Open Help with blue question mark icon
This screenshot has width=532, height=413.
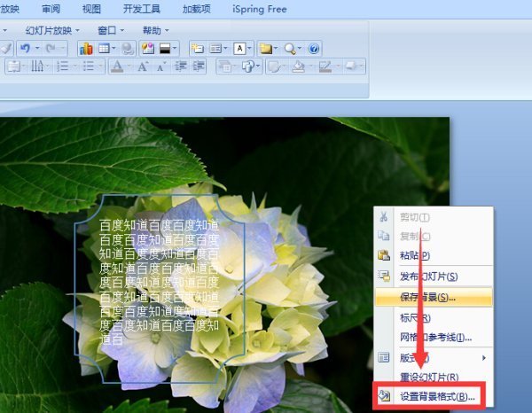(x=314, y=49)
